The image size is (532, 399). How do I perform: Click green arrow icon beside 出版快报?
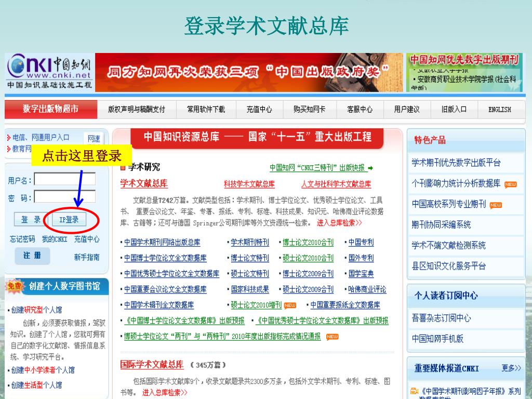point(370,168)
